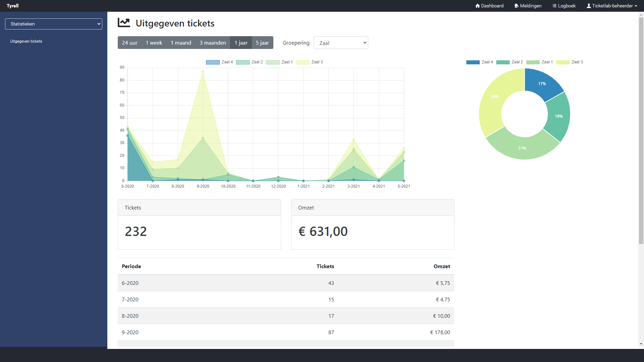Open the Groepering Zaal dropdown

(x=341, y=43)
